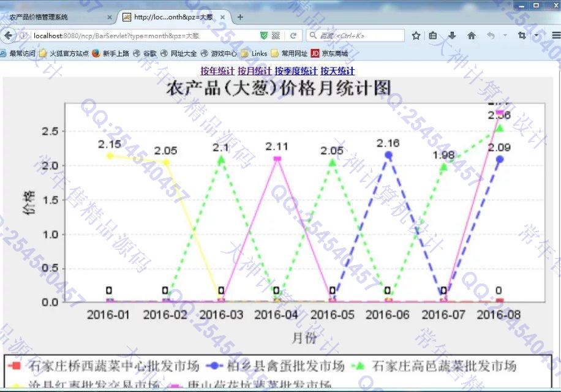Image resolution: width=561 pixels, height=392 pixels.
Task: Open the hamburger menu in Firefox
Action: [555, 36]
